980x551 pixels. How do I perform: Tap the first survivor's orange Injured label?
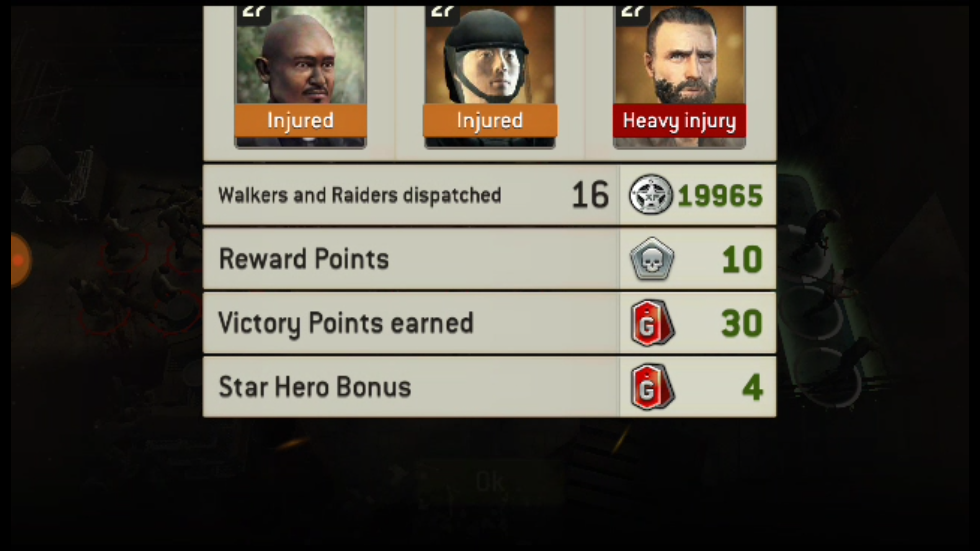pyautogui.click(x=301, y=121)
